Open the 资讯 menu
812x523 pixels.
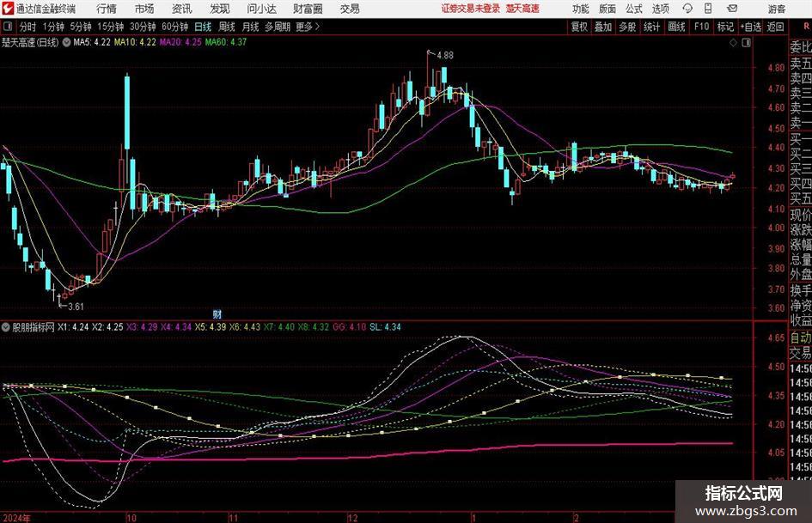182,9
